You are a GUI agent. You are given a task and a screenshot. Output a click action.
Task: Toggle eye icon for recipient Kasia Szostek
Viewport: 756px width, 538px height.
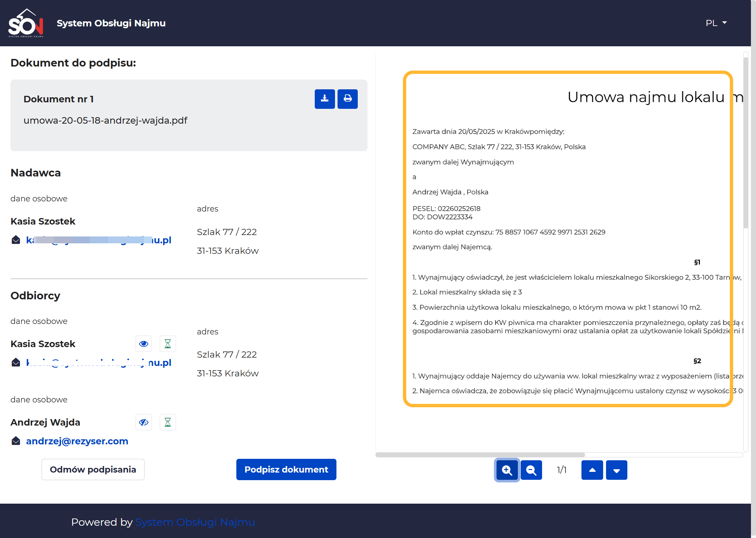pyautogui.click(x=143, y=344)
